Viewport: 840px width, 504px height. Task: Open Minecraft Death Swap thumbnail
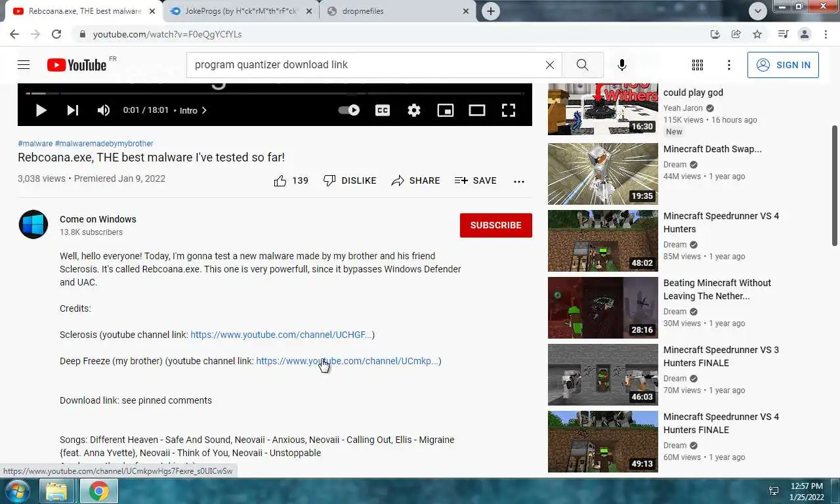(603, 174)
